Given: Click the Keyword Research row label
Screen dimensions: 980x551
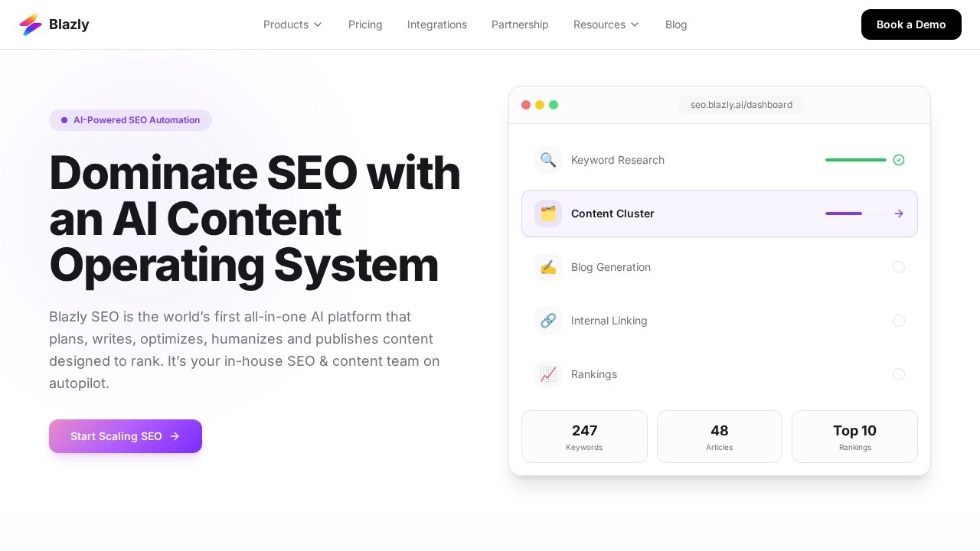Looking at the screenshot, I should pyautogui.click(x=618, y=160).
